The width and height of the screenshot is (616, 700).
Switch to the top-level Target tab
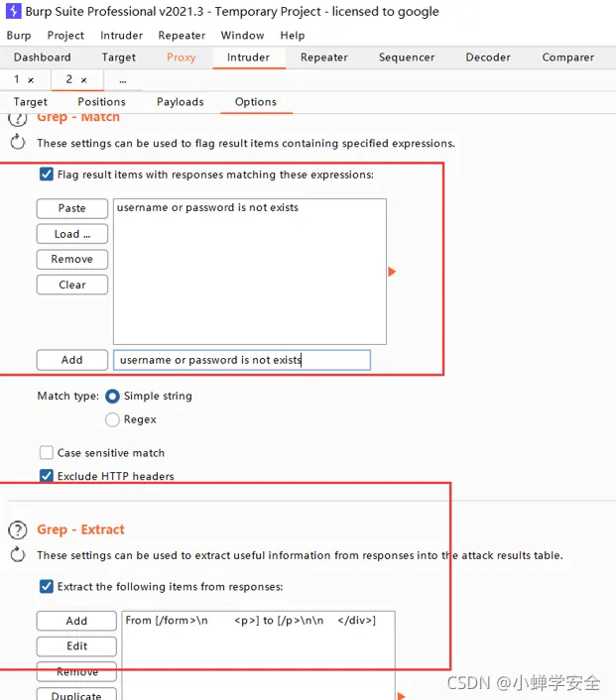pos(119,58)
